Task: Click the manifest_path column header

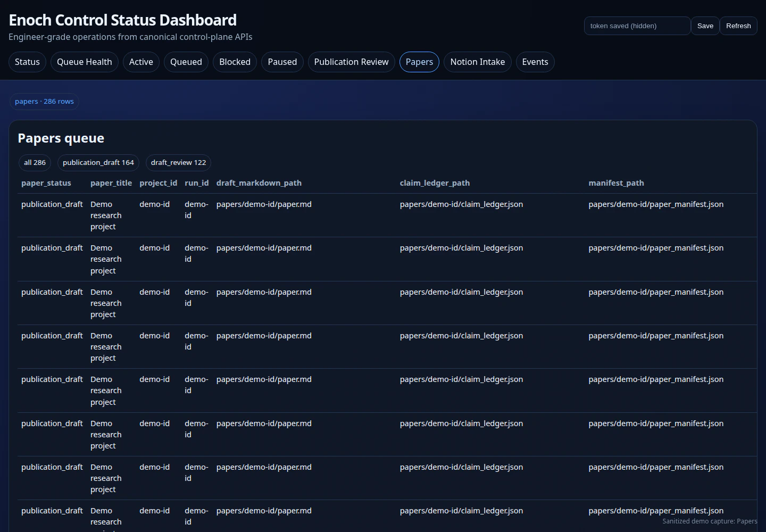Action: pyautogui.click(x=617, y=183)
